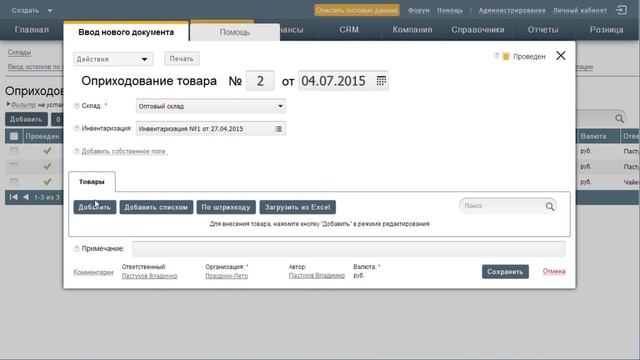Click the Отмена link
The image size is (640, 360).
point(554,271)
